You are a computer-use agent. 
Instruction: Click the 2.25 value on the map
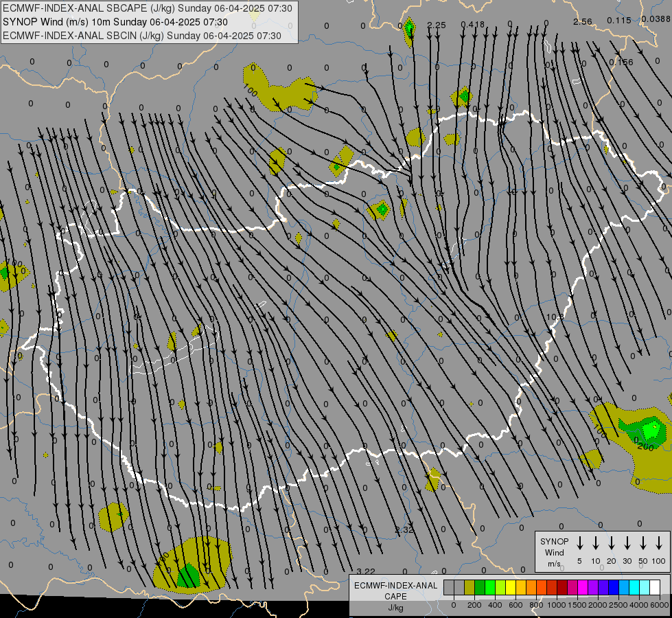coord(437,25)
